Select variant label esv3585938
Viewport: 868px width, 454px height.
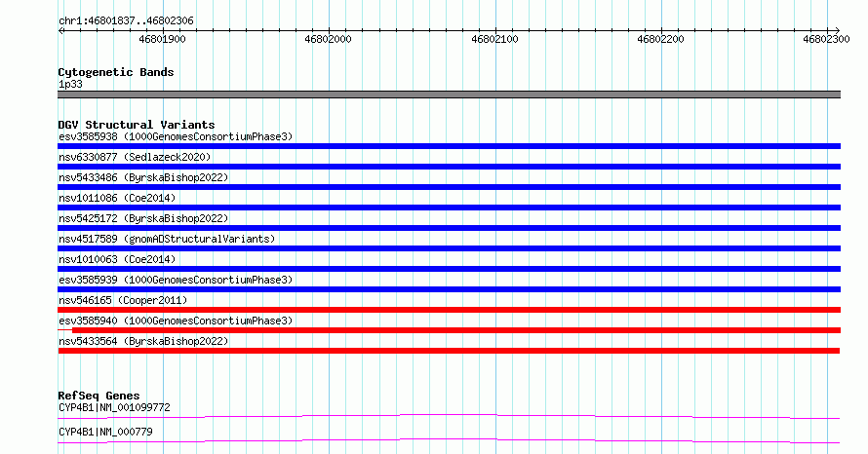point(176,136)
